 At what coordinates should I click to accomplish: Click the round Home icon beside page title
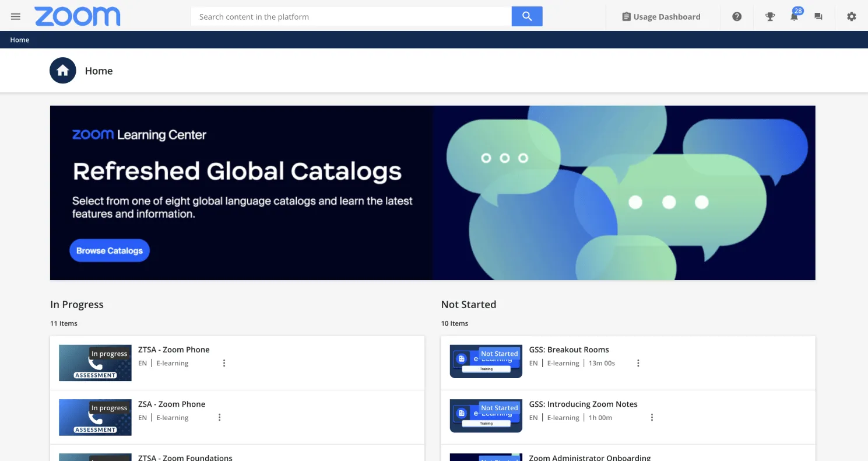coord(63,71)
